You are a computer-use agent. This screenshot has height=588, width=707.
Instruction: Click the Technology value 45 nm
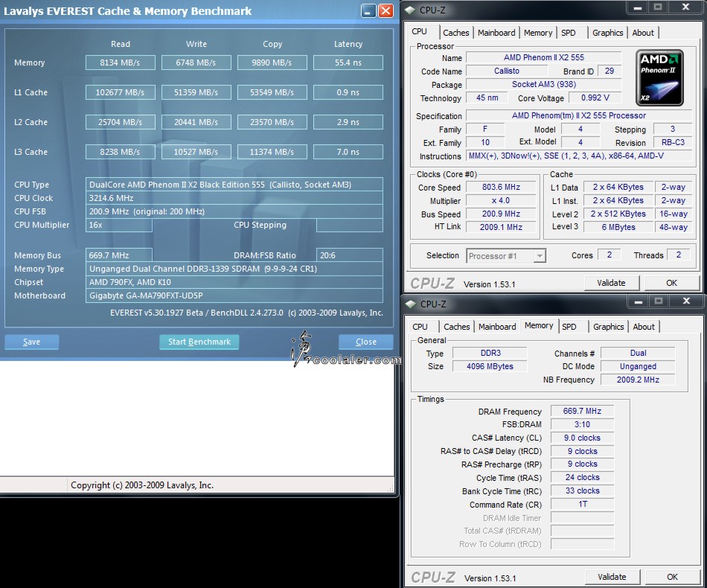click(x=487, y=98)
